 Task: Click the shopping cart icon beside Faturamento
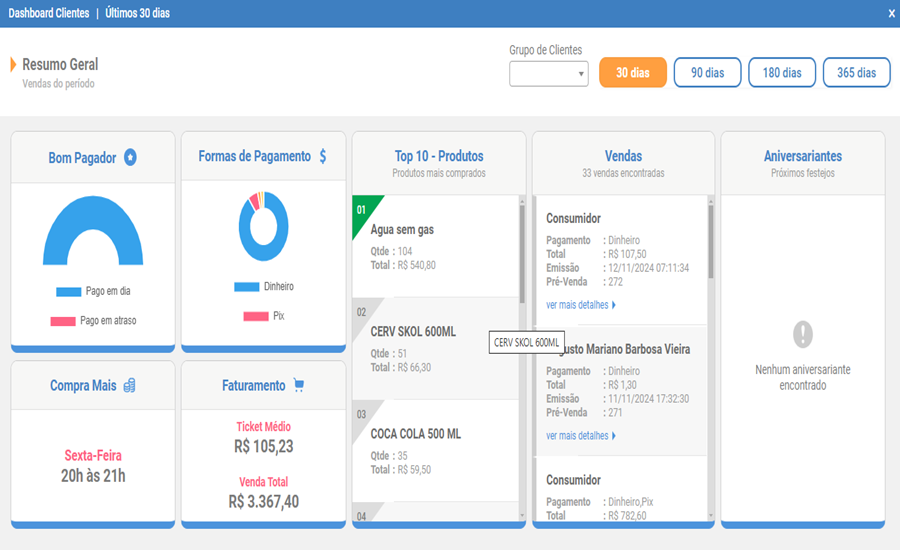(298, 386)
